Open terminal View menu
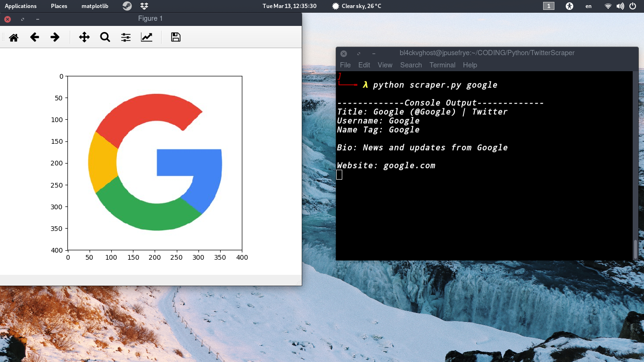Image resolution: width=644 pixels, height=362 pixels. click(x=385, y=65)
